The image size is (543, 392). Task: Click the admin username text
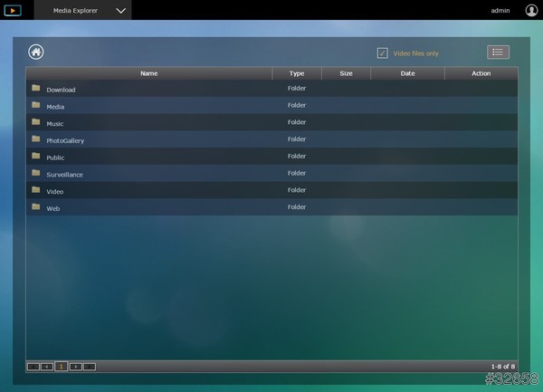coord(500,11)
